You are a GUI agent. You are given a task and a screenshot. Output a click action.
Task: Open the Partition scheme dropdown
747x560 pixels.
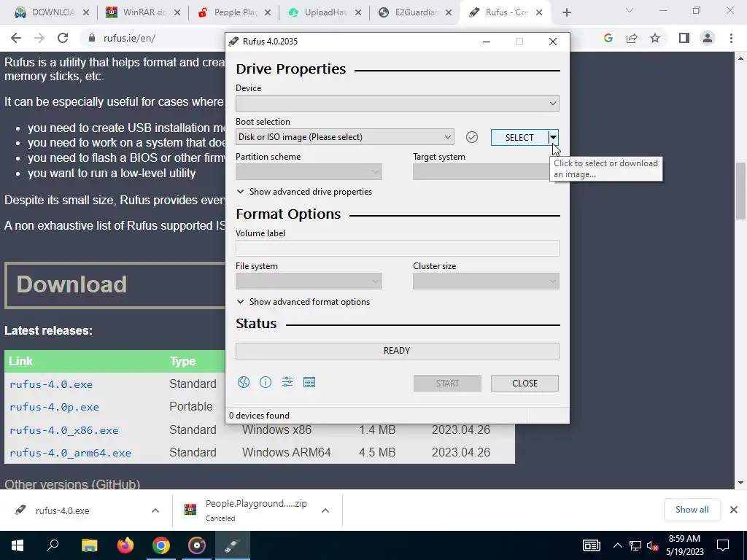tap(309, 172)
